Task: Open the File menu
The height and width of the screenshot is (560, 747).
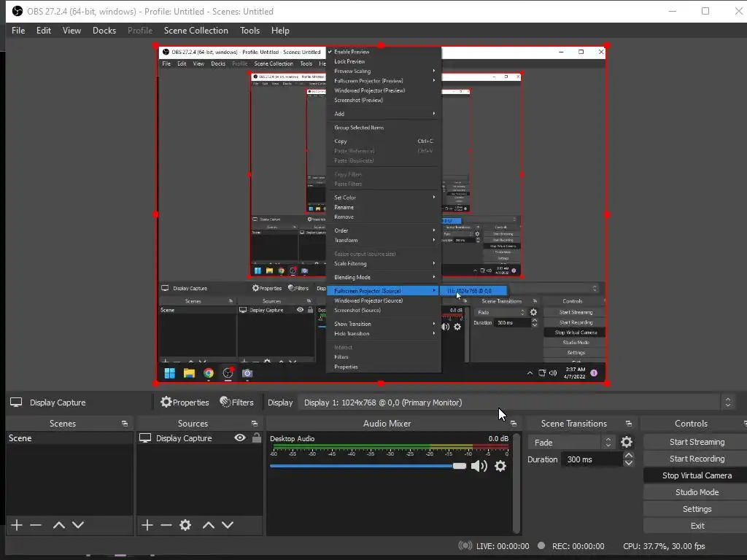Action: pyautogui.click(x=18, y=31)
